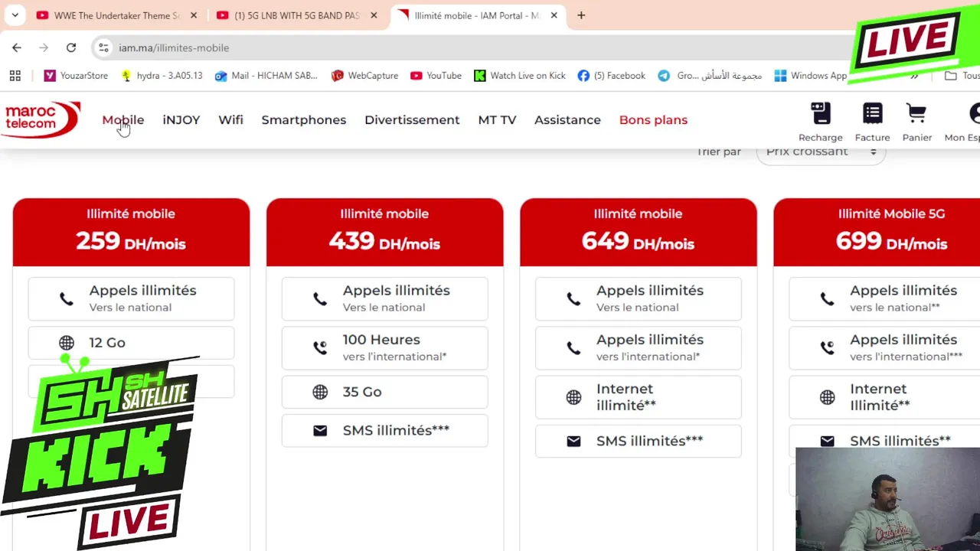980x551 pixels.
Task: Click the international call icon beside 100 Heures
Action: [x=320, y=347]
